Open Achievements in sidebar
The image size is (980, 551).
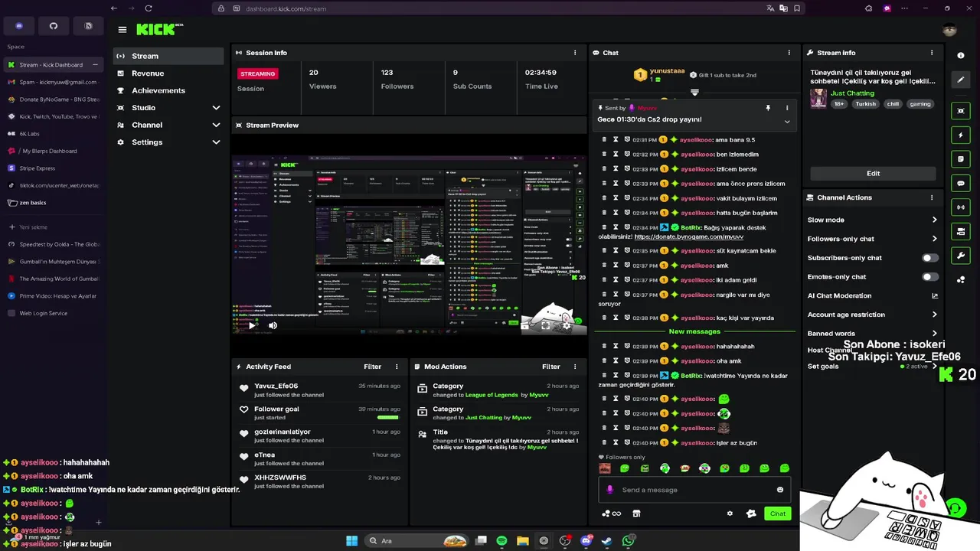pos(168,90)
